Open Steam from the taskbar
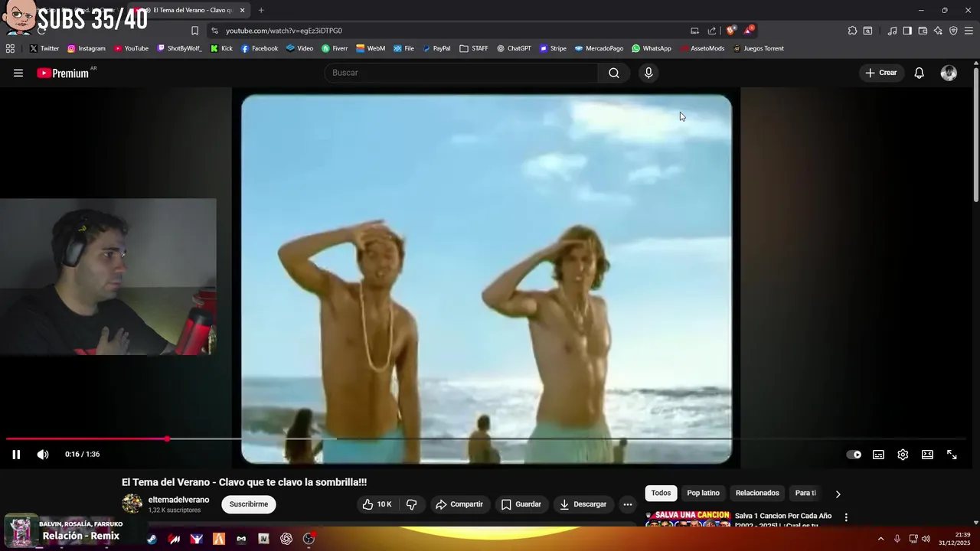The width and height of the screenshot is (980, 551). coord(152,539)
